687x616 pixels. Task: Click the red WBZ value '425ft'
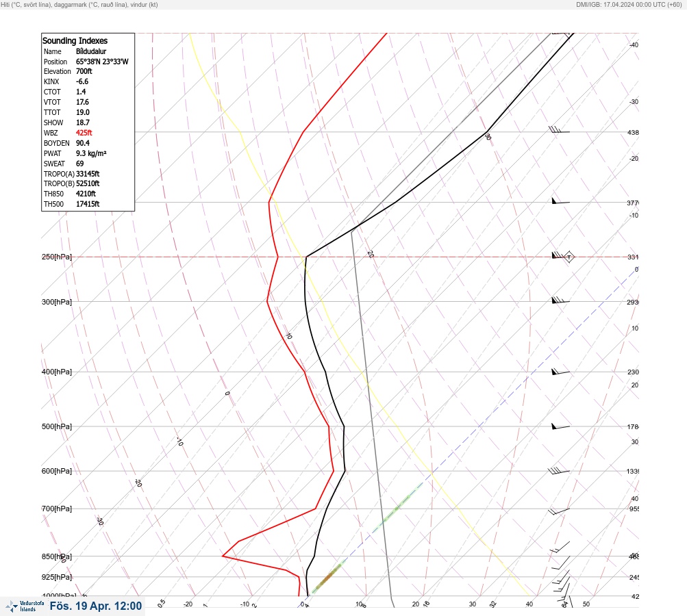click(84, 133)
